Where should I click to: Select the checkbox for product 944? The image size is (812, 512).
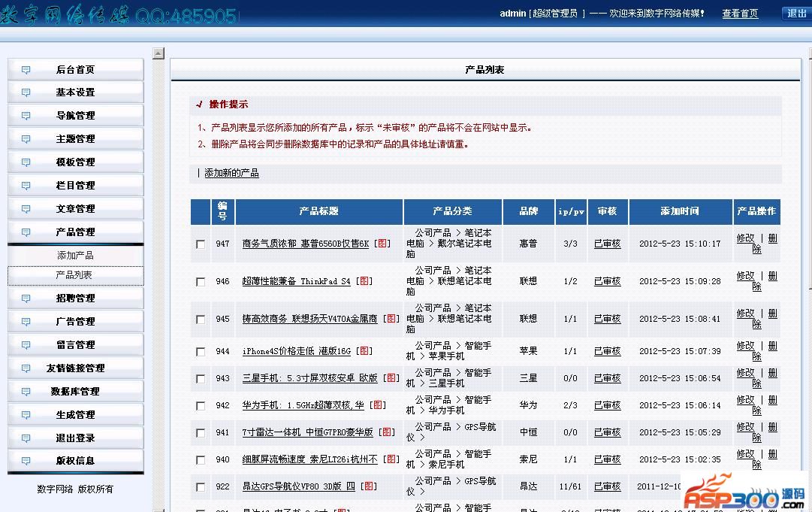201,352
